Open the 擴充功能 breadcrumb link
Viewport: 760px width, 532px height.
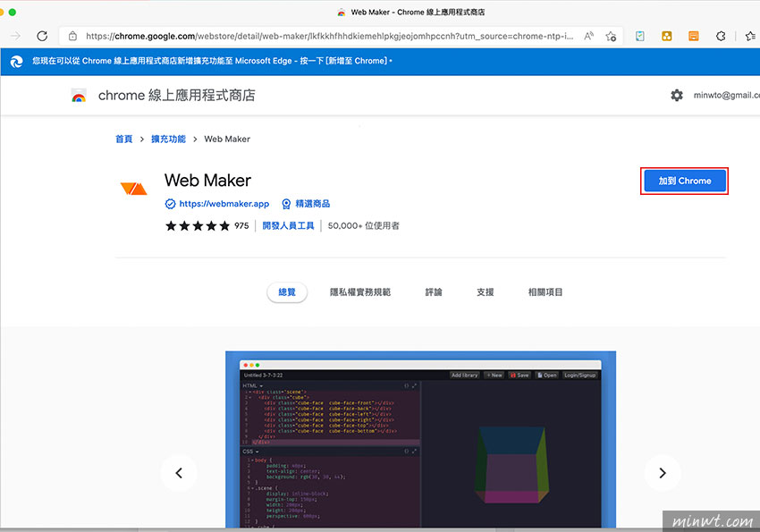[x=168, y=139]
